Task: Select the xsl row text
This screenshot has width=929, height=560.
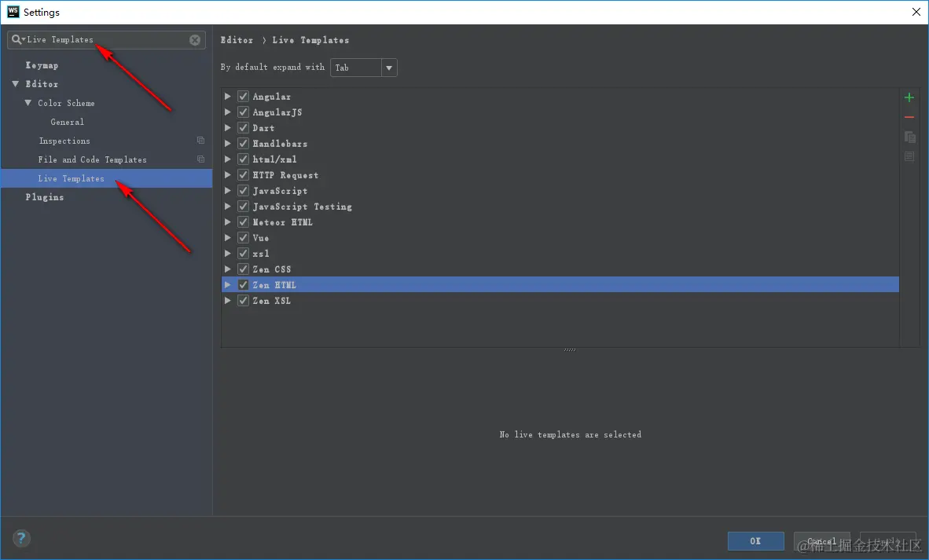Action: pyautogui.click(x=261, y=254)
